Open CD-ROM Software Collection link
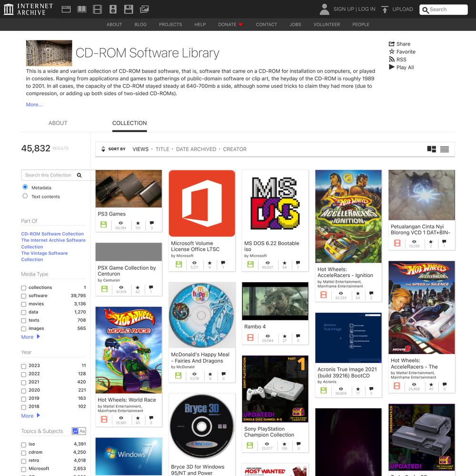 point(52,234)
